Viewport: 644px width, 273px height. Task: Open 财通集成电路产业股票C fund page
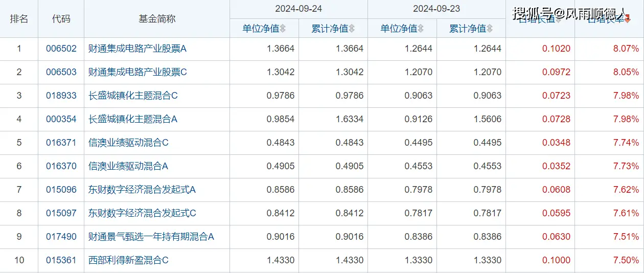tap(138, 72)
